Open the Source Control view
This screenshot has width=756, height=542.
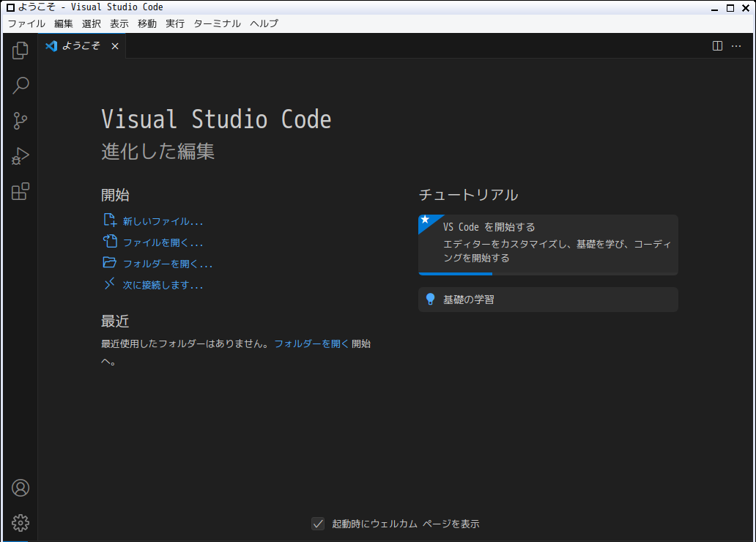pyautogui.click(x=21, y=121)
